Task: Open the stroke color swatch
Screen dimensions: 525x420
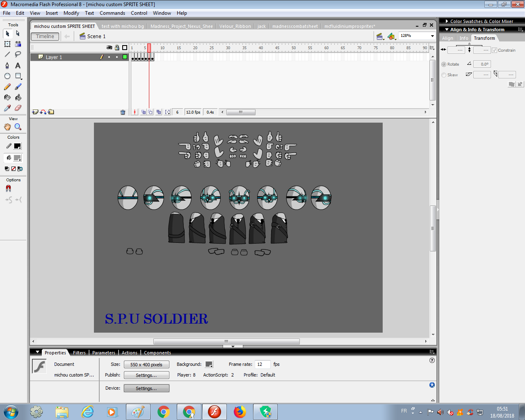Action: (x=18, y=146)
